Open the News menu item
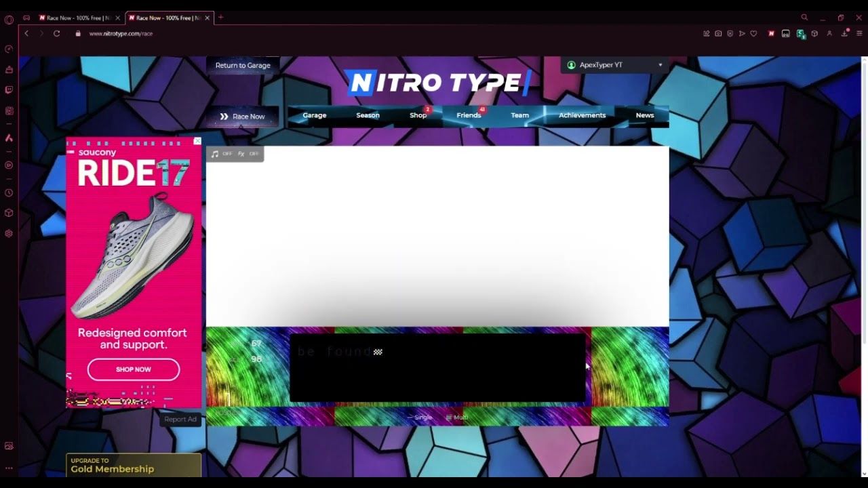 pyautogui.click(x=645, y=115)
